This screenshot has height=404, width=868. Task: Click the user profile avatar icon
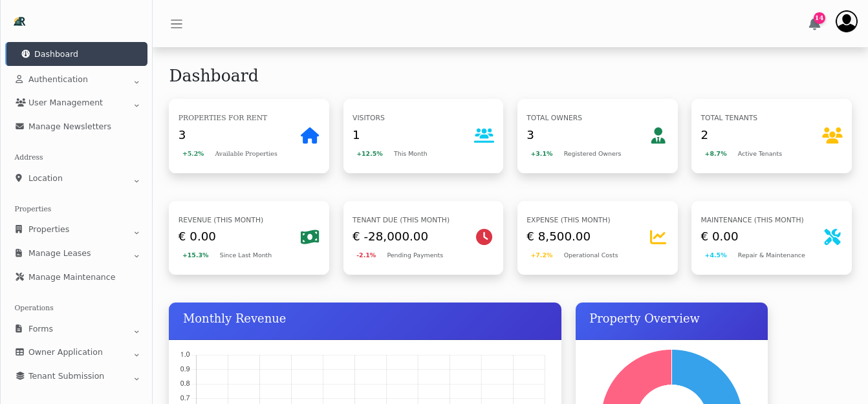(846, 21)
